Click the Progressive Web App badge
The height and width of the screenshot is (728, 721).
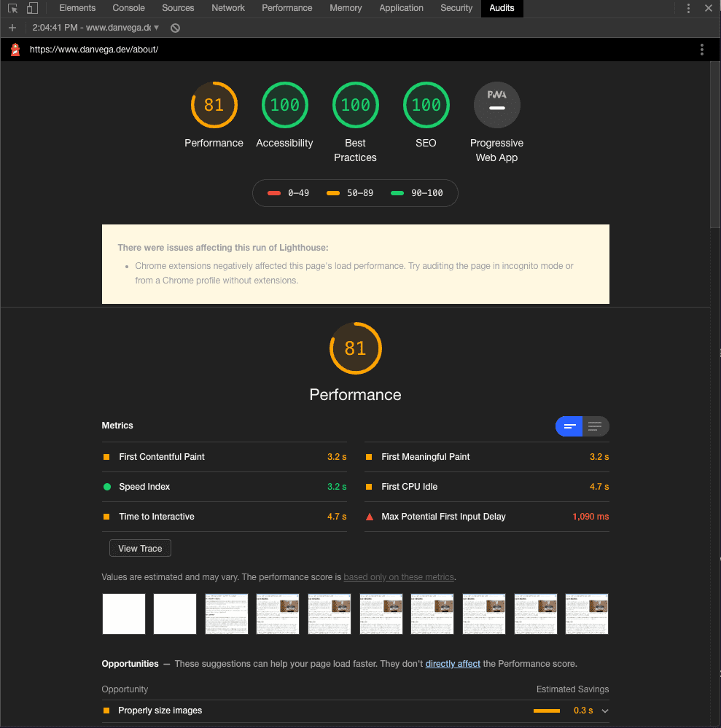coord(496,105)
